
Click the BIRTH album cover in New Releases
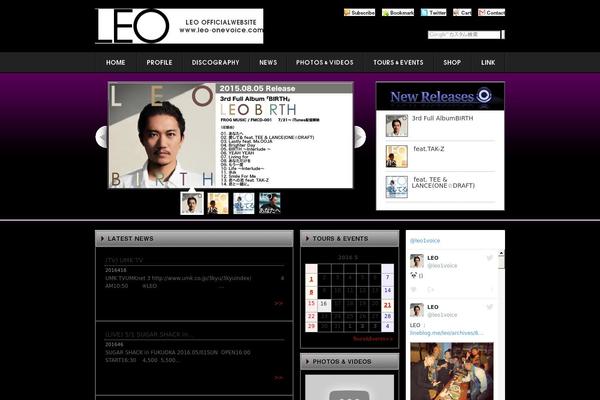396,125
